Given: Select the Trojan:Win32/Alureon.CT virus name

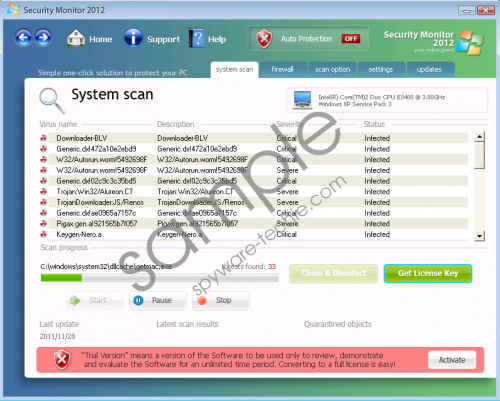Looking at the screenshot, I should point(95,192).
